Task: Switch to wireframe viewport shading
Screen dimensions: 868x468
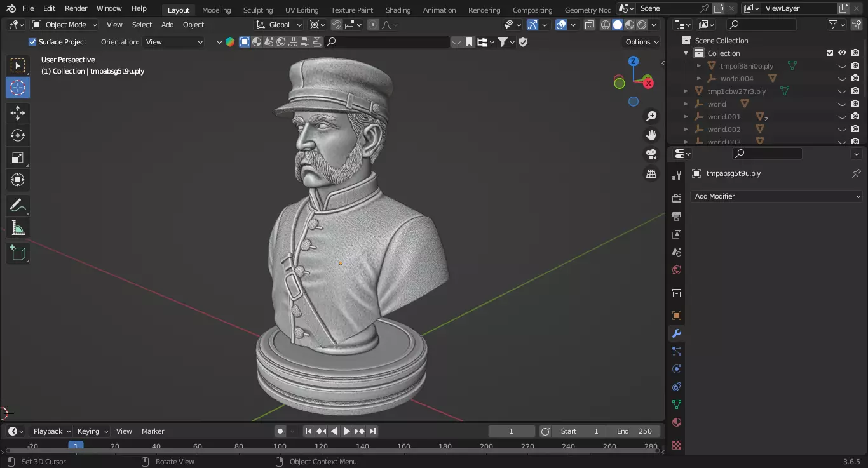Action: click(606, 25)
